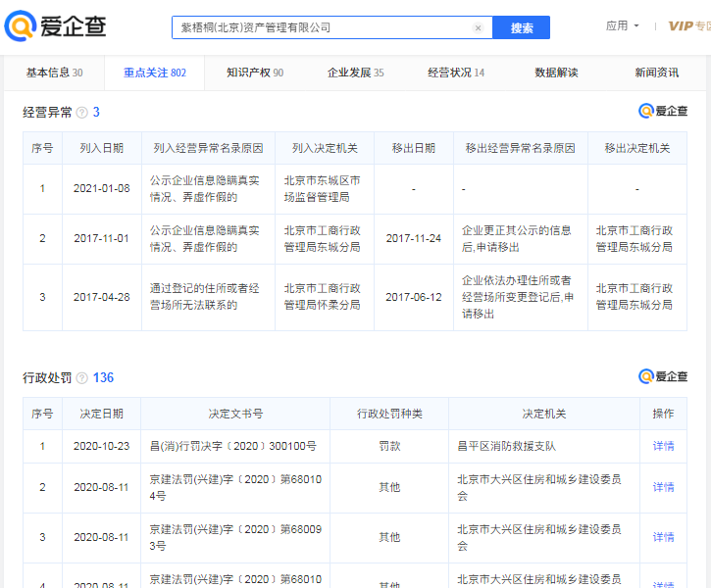Click the 2017-04-28 listing date cell
711x588 pixels.
tap(102, 297)
